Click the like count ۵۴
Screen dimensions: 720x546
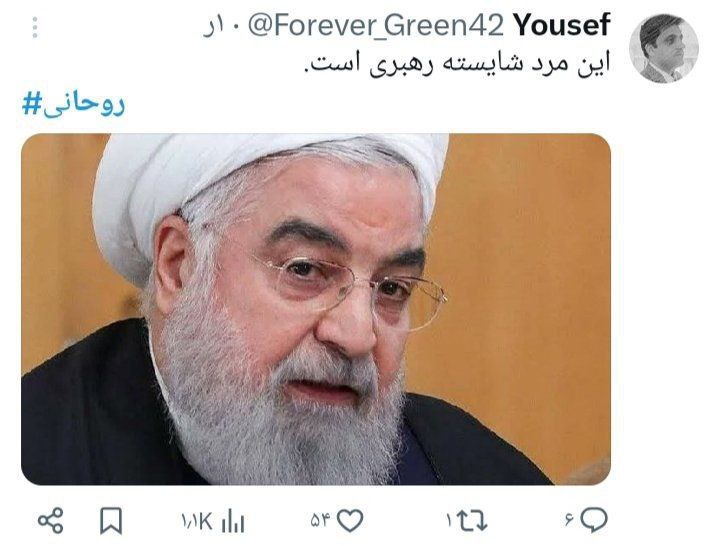pyautogui.click(x=321, y=521)
